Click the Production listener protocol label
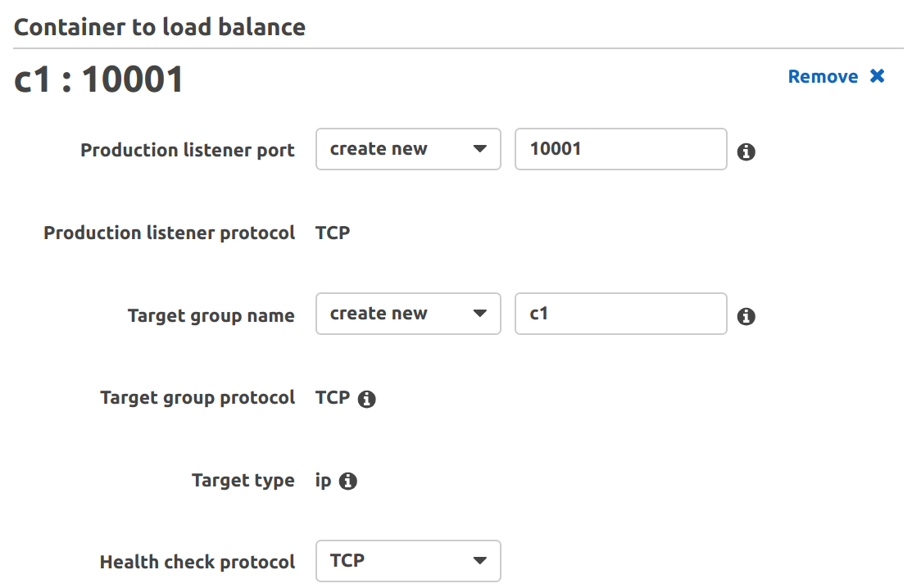The image size is (912, 588). click(170, 233)
